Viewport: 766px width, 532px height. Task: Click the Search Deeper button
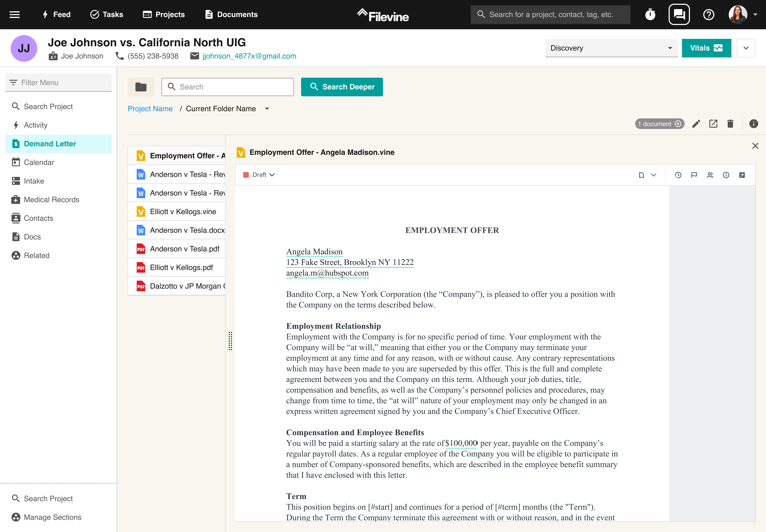[342, 87]
